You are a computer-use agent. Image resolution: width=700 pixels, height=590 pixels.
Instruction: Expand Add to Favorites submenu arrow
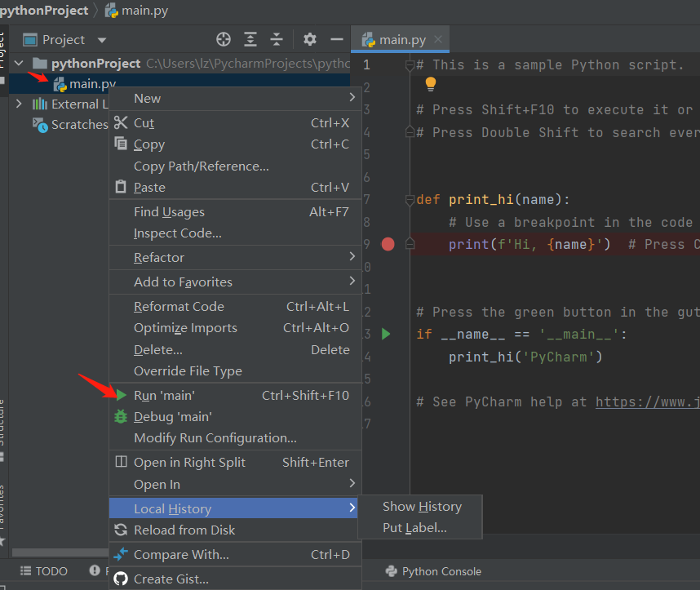(x=352, y=281)
